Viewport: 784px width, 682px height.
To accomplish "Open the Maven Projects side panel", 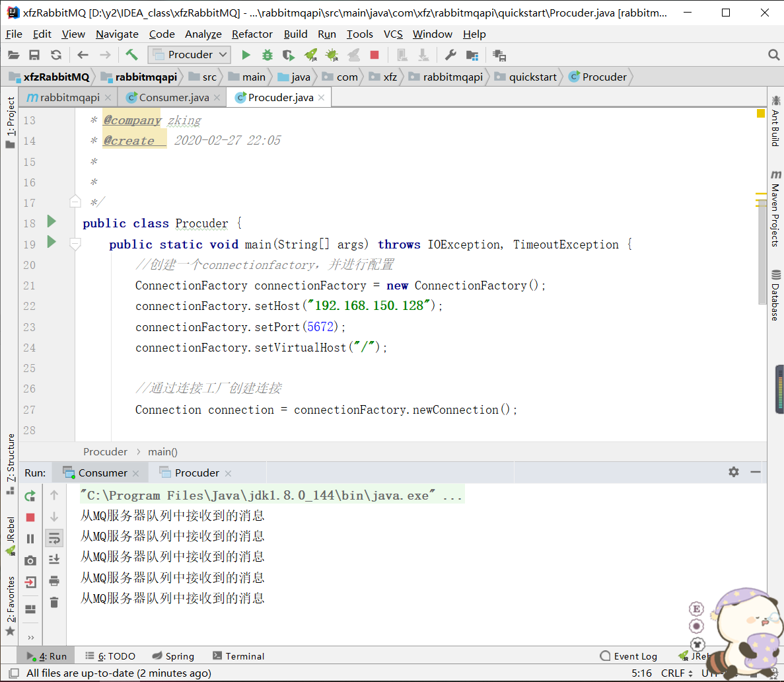I will tap(775, 208).
